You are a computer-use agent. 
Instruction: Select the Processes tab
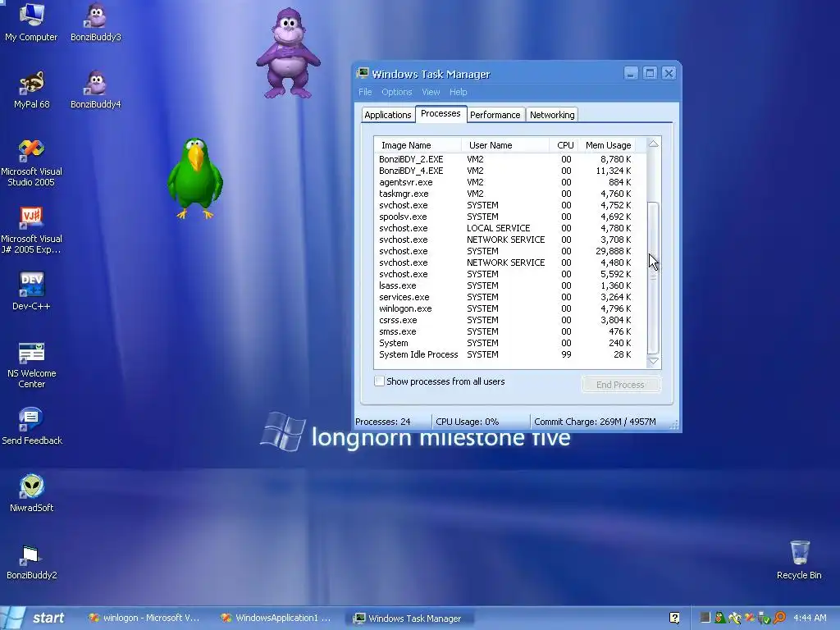tap(441, 113)
